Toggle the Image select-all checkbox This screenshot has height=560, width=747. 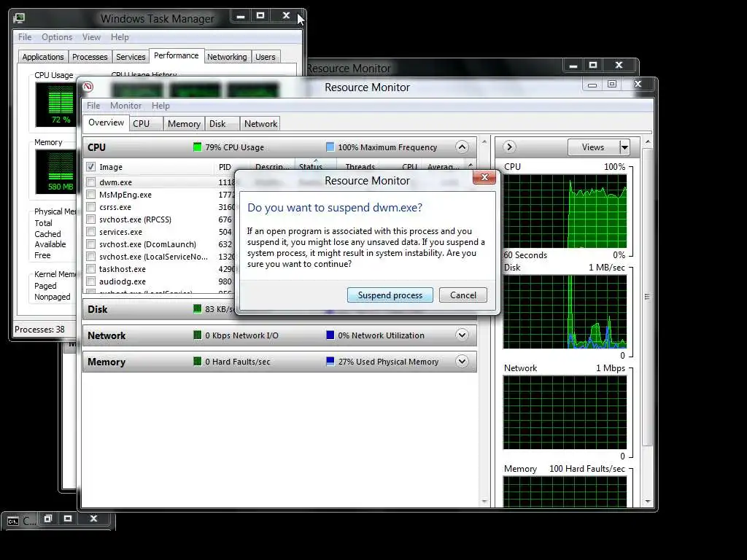[90, 167]
